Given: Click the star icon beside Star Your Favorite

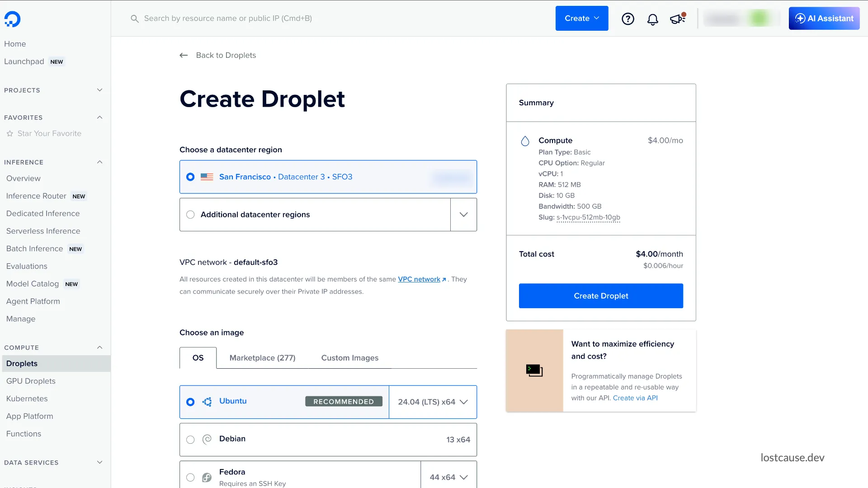Looking at the screenshot, I should [x=10, y=134].
